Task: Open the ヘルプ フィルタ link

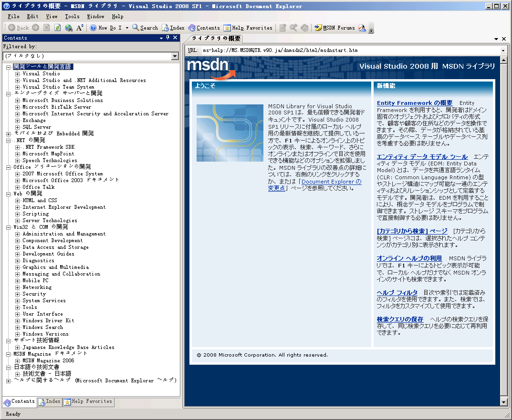Action: (x=397, y=293)
